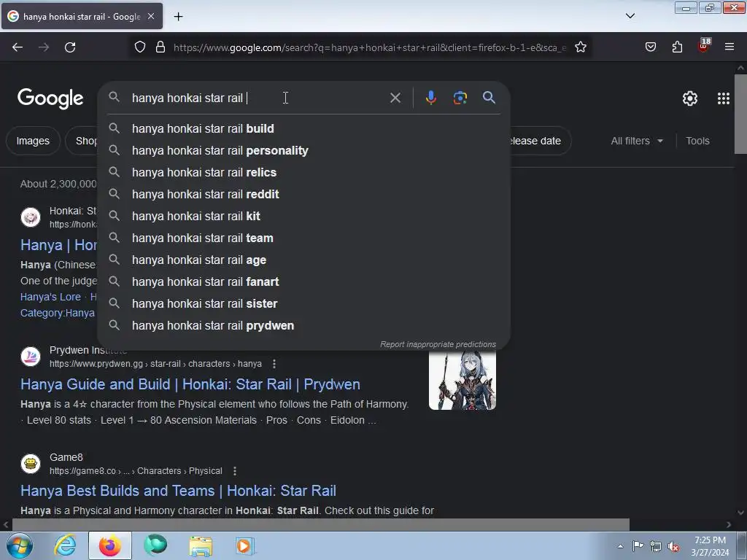Screen dimensions: 747x560
Task: Launch Internet Explorer from the taskbar
Action: click(65, 545)
